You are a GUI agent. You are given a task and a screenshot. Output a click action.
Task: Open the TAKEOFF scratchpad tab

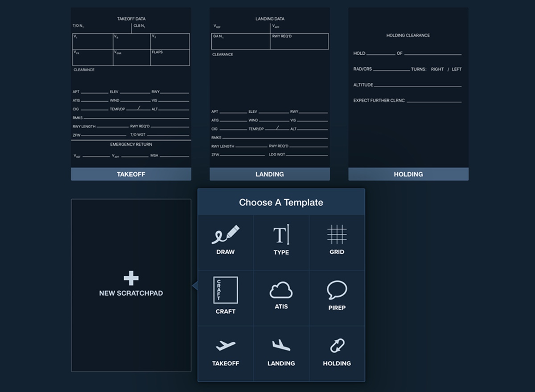(x=131, y=174)
